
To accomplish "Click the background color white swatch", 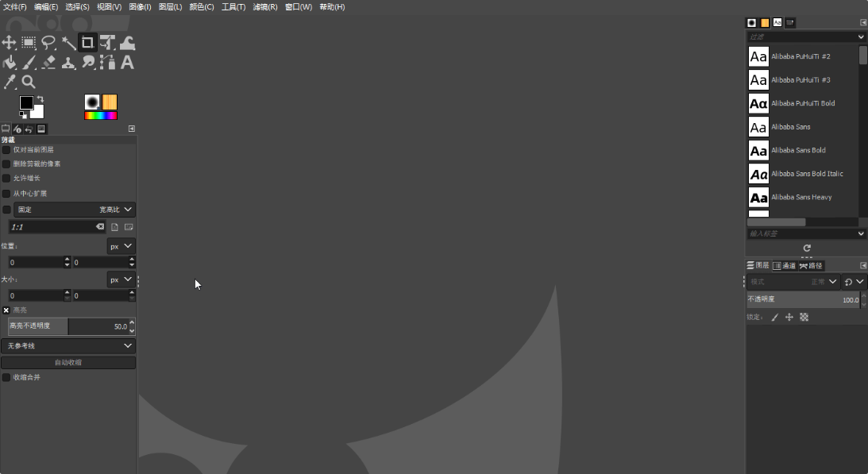I will [x=37, y=113].
